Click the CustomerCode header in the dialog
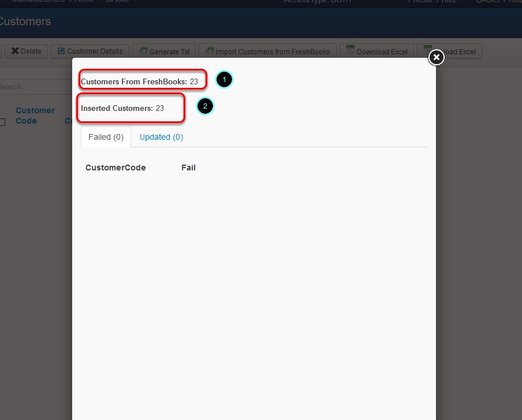Viewport: 522px width, 420px height. coord(115,168)
